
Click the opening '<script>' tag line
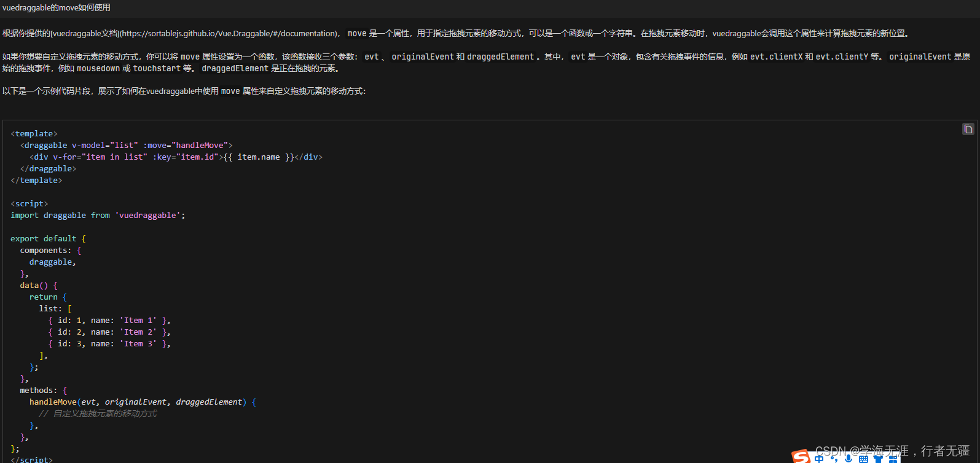point(29,203)
